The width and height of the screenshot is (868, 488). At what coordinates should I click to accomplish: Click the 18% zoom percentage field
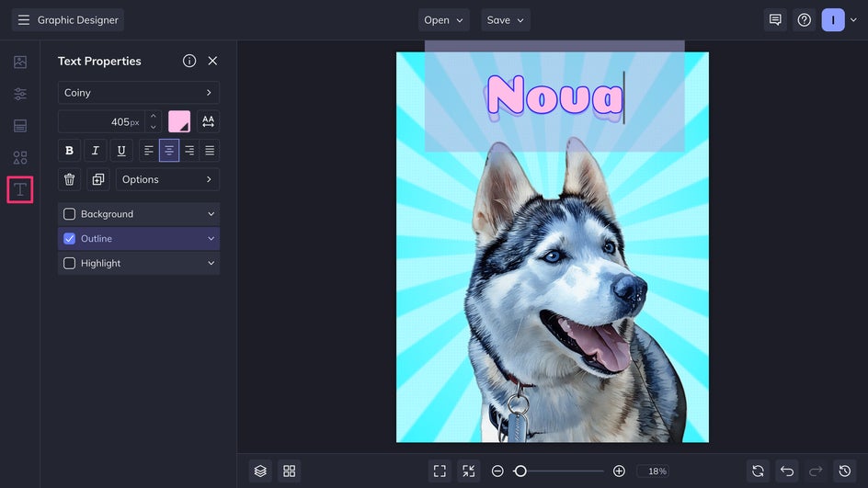653,471
